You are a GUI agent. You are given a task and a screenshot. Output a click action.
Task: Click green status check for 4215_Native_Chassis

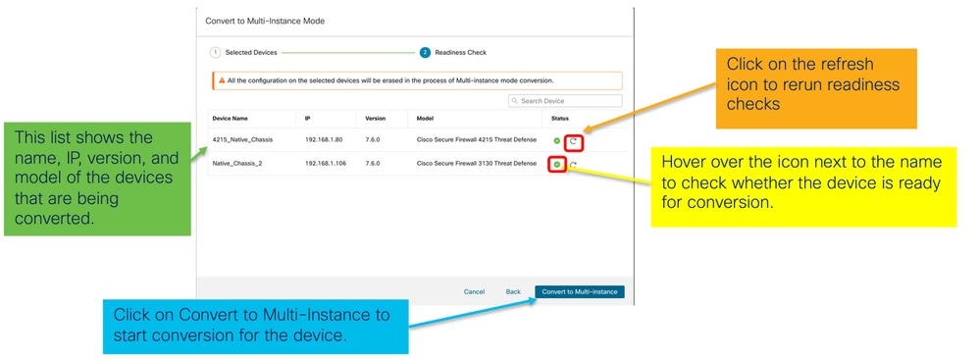(557, 140)
